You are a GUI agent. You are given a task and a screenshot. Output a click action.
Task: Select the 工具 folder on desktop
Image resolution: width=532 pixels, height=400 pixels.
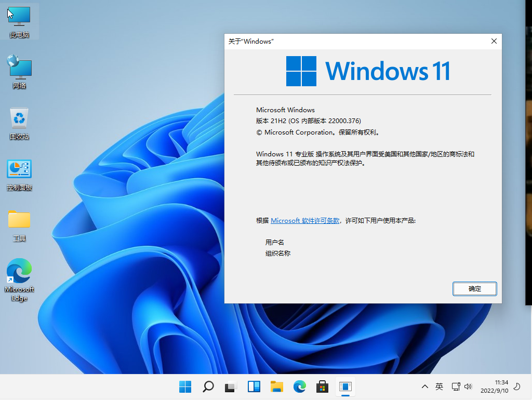pos(19,225)
